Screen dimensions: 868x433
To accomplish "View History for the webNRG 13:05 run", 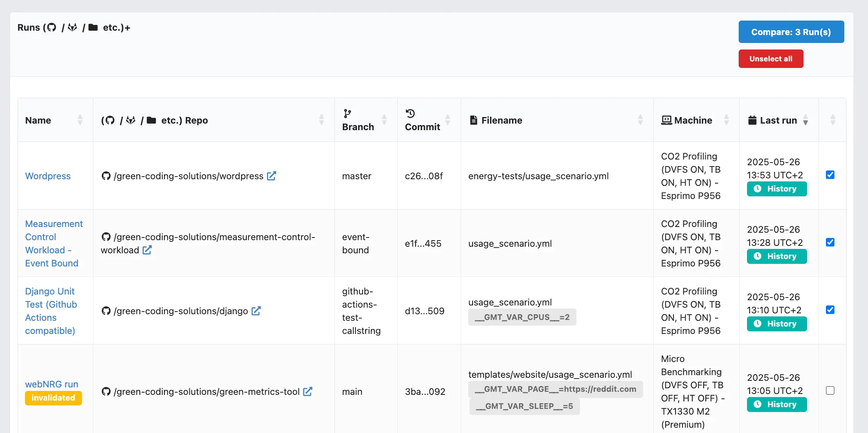I will point(777,405).
